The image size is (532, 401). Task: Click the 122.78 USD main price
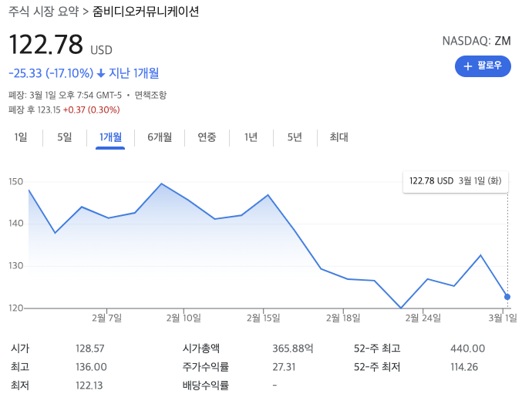60,45
